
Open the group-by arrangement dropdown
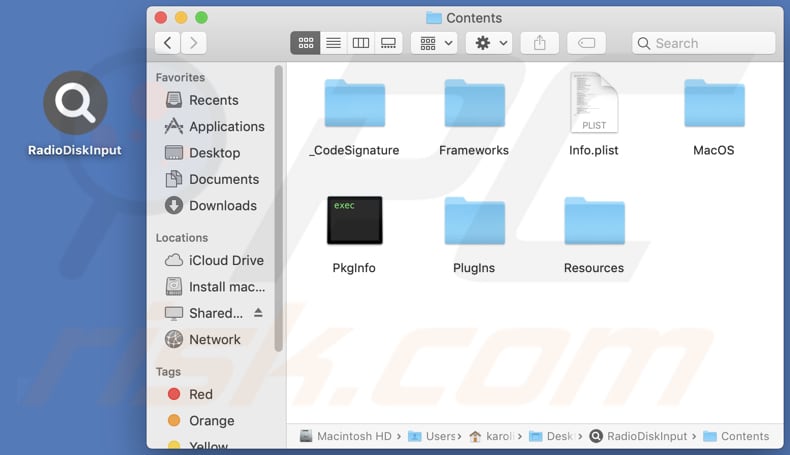tap(435, 43)
